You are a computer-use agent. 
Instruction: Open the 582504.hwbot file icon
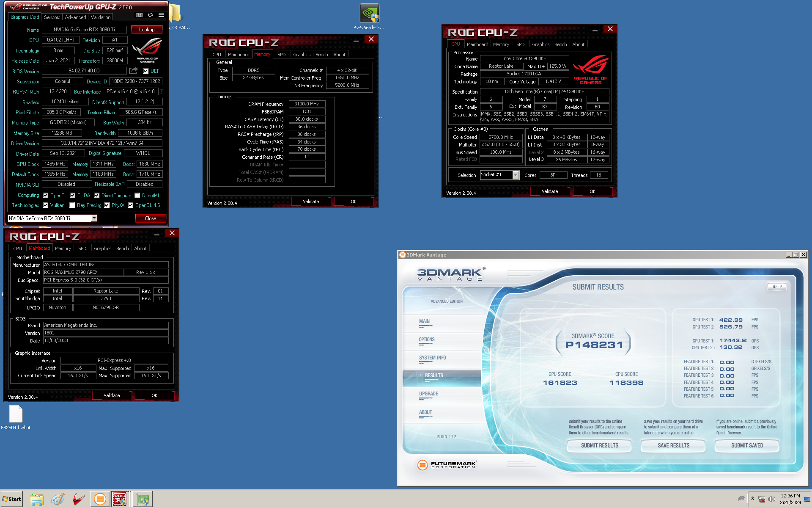(16, 417)
